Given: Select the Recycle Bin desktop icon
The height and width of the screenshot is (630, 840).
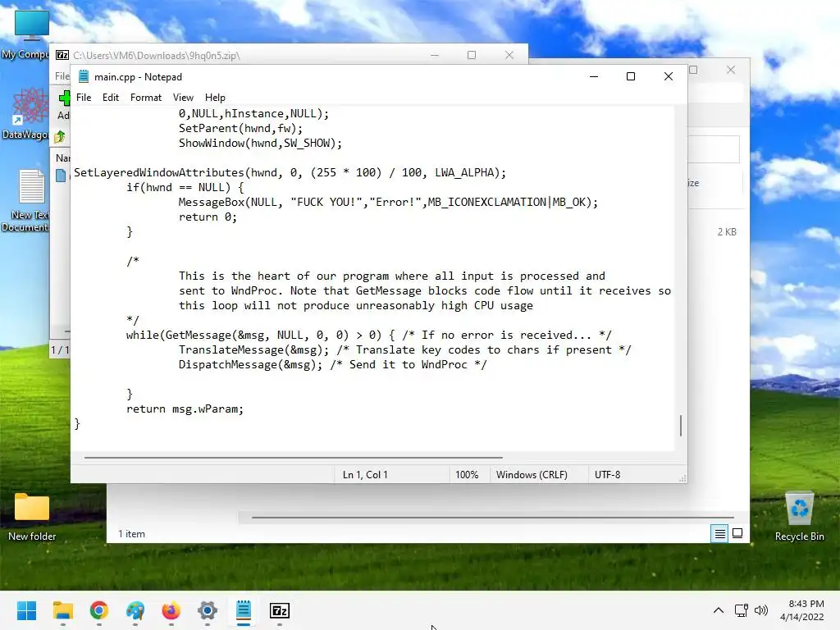Looking at the screenshot, I should 799,517.
